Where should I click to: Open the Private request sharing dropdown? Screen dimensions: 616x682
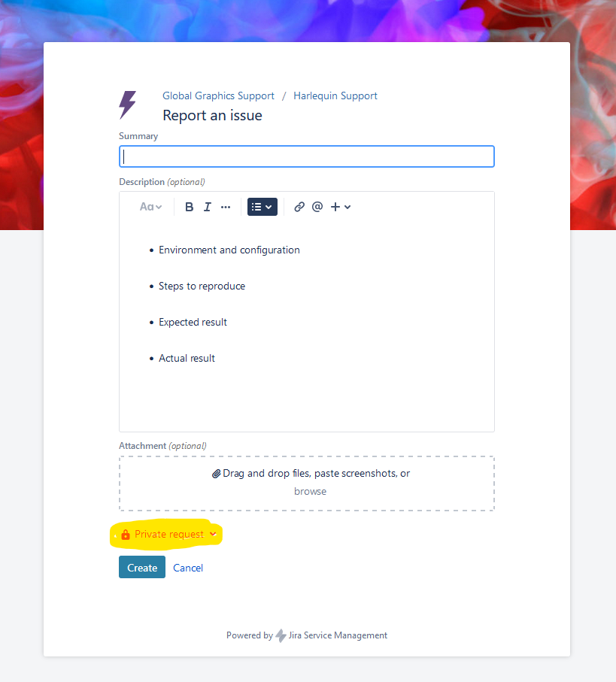click(x=168, y=534)
